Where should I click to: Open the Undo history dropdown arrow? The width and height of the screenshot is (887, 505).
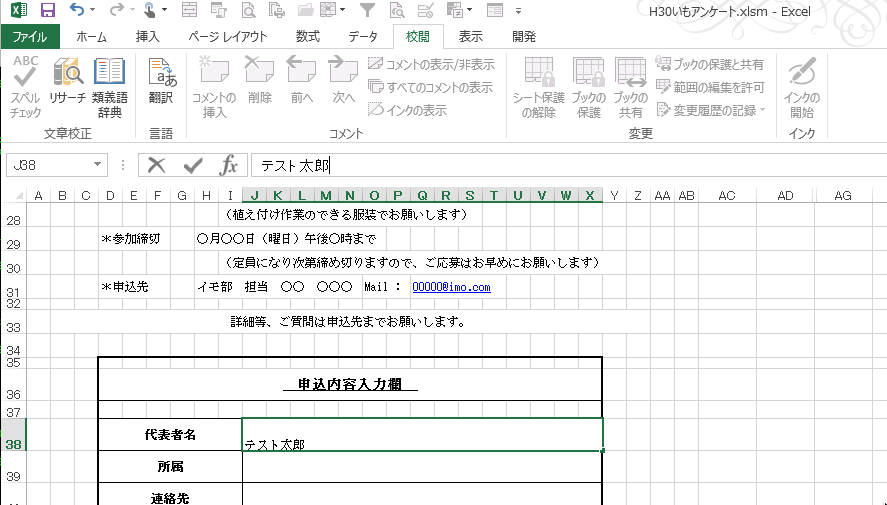pyautogui.click(x=93, y=11)
